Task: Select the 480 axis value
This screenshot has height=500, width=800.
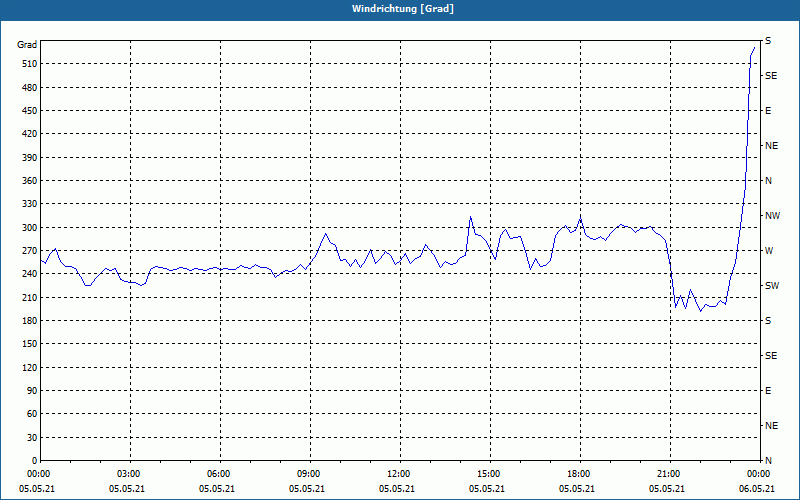Action: click(x=29, y=87)
